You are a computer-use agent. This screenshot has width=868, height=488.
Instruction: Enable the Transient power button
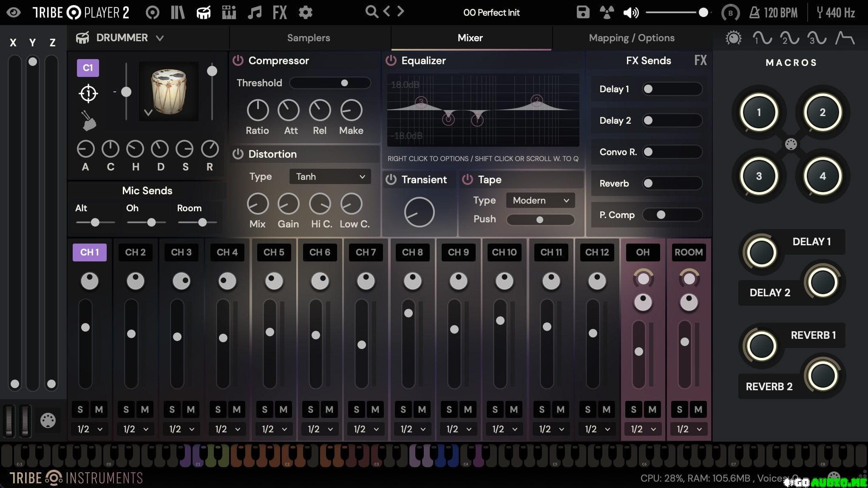pos(391,179)
